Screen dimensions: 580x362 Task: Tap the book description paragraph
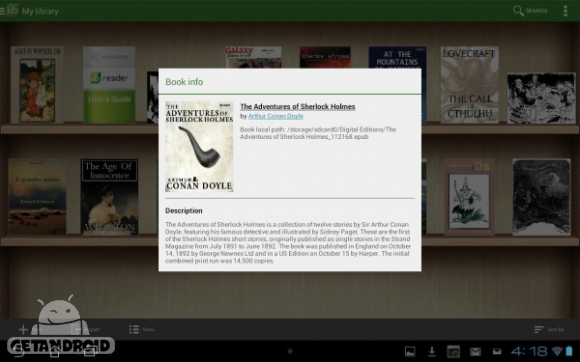(288, 243)
